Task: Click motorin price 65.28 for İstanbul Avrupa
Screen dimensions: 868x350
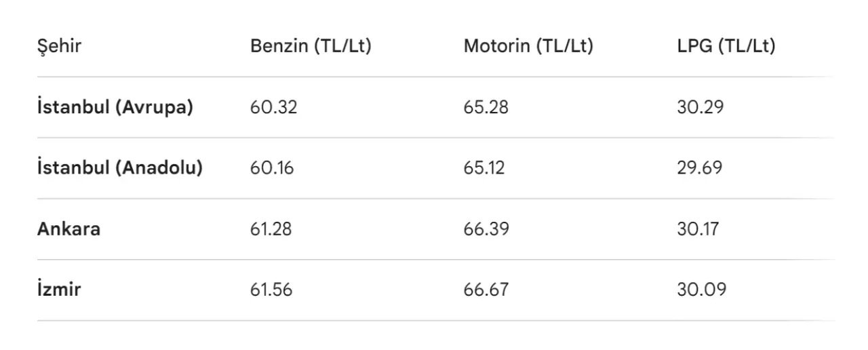Action: tap(486, 107)
